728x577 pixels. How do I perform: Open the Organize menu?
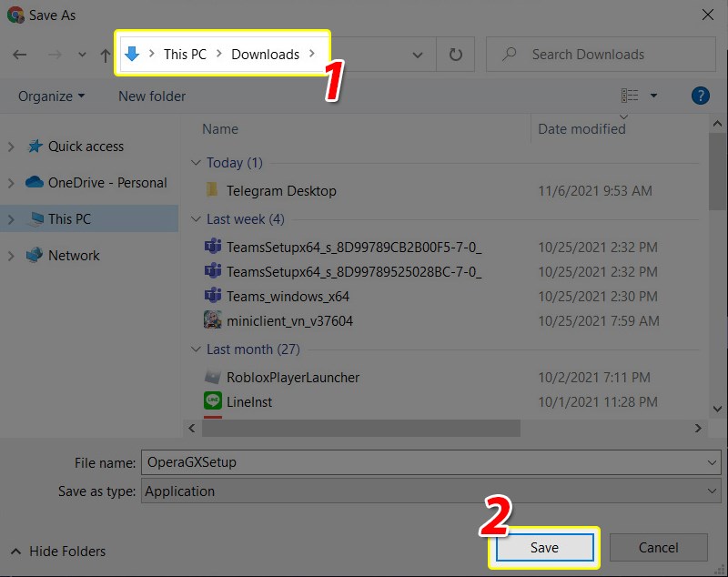pos(51,96)
